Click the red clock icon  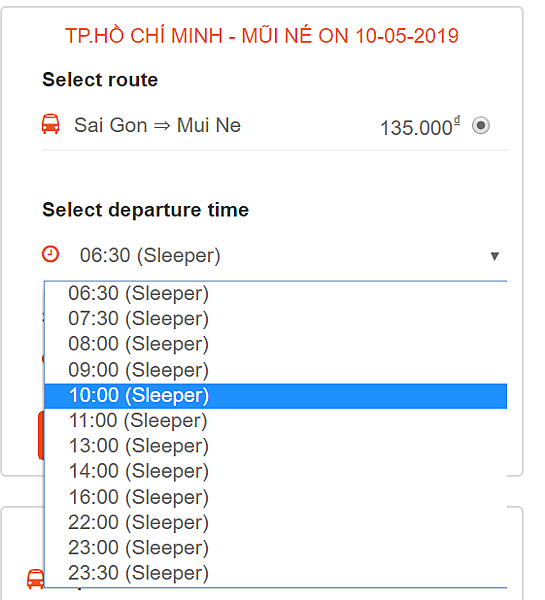51,254
